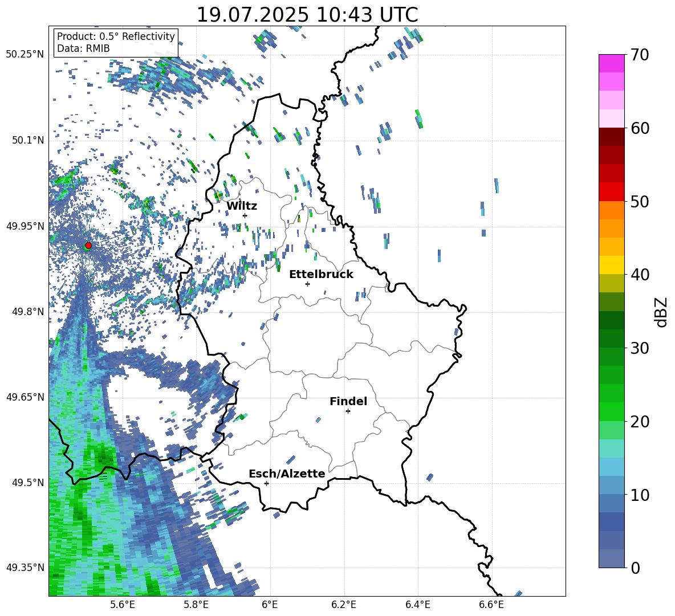Click the 49.5°N latitude label
The height and width of the screenshot is (616, 675).
point(28,483)
